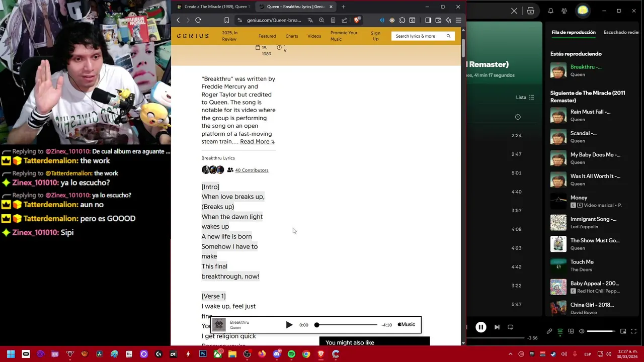644x362 pixels.
Task: Select the [Intro] lyric annotation
Action: coord(210,187)
